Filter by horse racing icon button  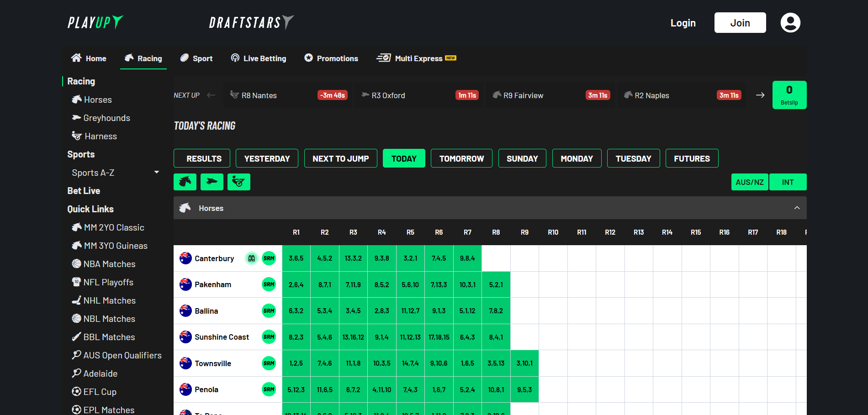(x=185, y=182)
